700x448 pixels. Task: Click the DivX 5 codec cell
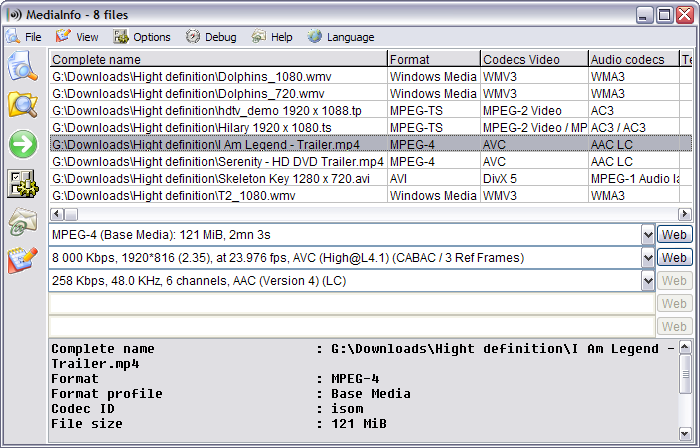534,178
